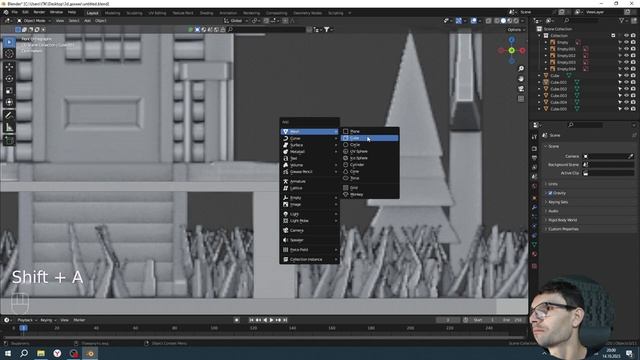Open the Light submenu in Add menu
This screenshot has height=360, width=640.
coord(310,214)
